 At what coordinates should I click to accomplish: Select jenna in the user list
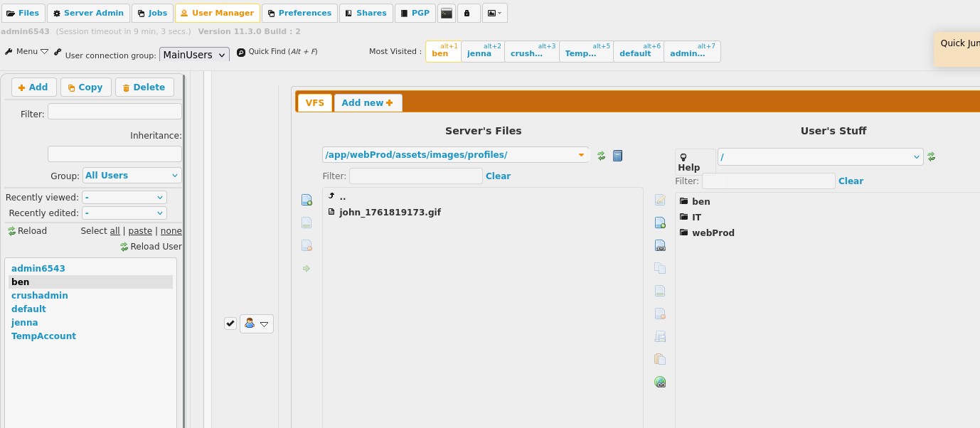[25, 323]
